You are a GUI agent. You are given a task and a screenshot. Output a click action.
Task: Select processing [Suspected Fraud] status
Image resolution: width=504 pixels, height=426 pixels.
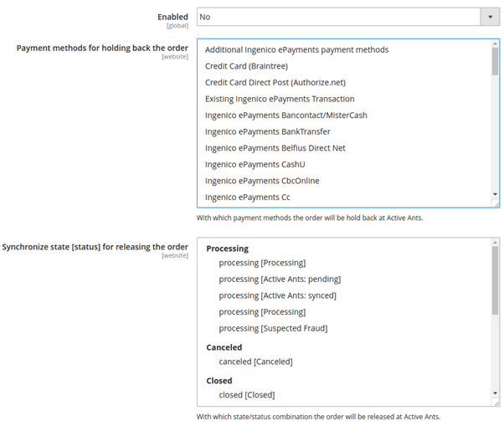[x=273, y=328]
